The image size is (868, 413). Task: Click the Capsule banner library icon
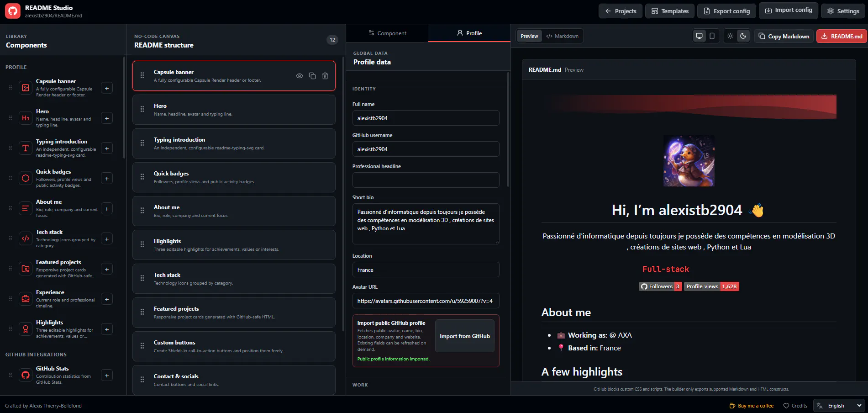coord(26,88)
